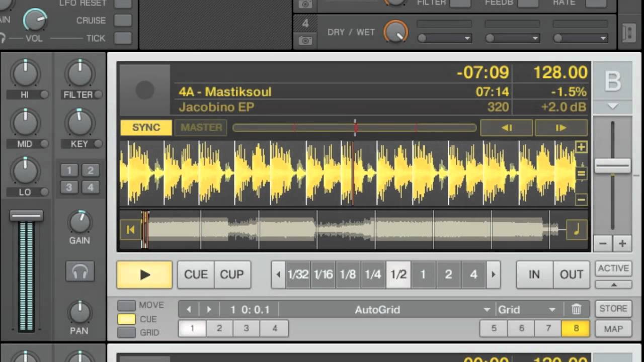
Task: Open the Grid cue type dropdown
Action: [x=527, y=310]
